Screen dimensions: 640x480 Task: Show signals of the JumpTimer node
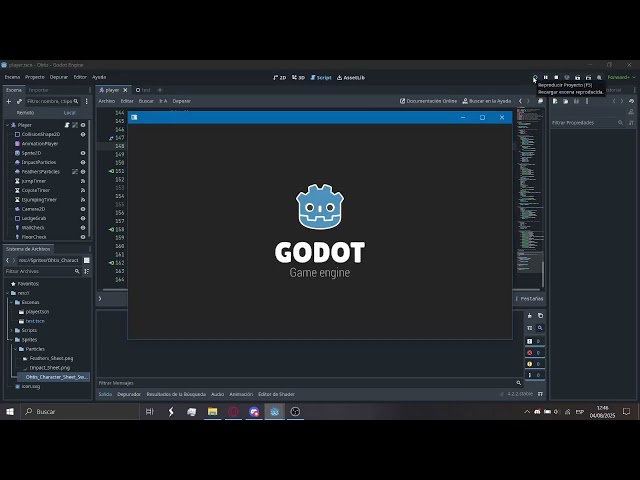(83, 181)
